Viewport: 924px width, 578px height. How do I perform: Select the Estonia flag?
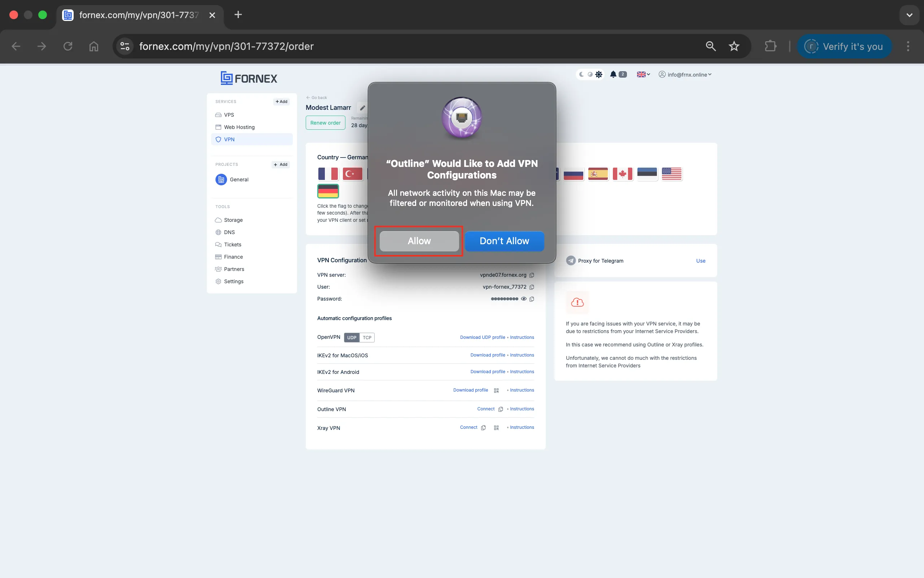(647, 174)
